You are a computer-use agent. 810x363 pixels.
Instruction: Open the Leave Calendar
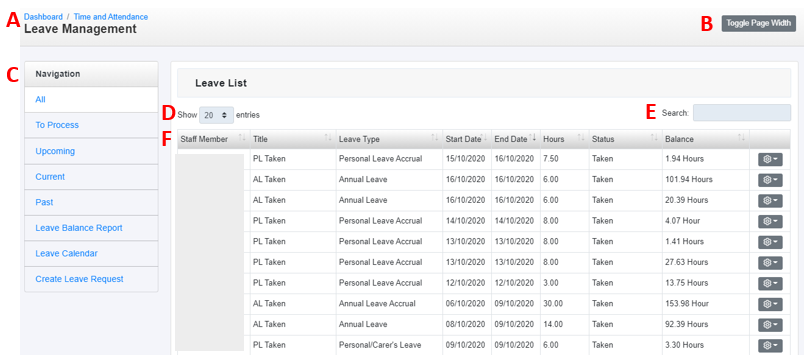(x=91, y=254)
